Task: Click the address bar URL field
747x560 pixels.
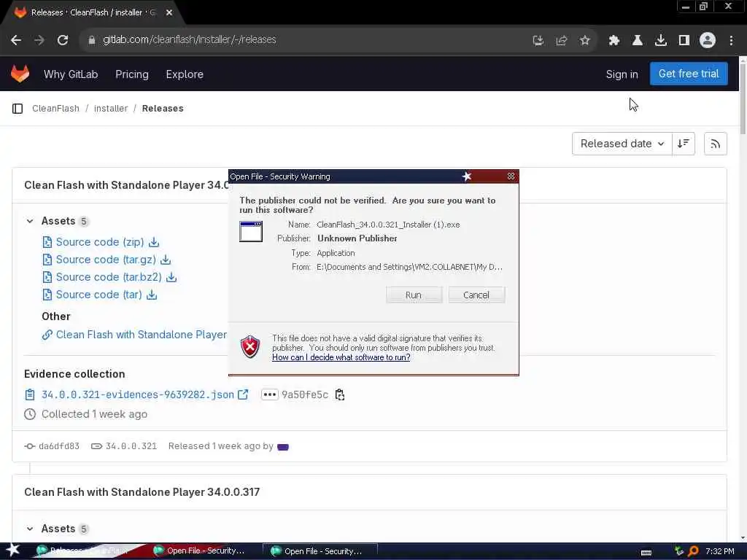Action: [305, 40]
